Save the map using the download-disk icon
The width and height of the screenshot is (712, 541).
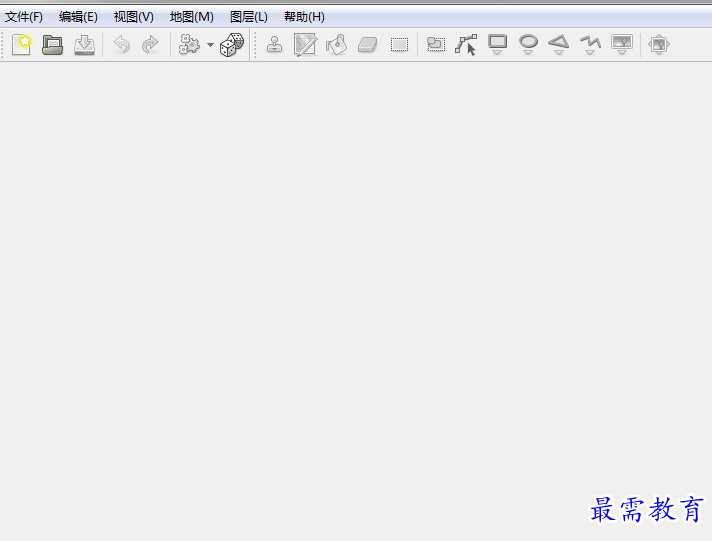point(84,45)
